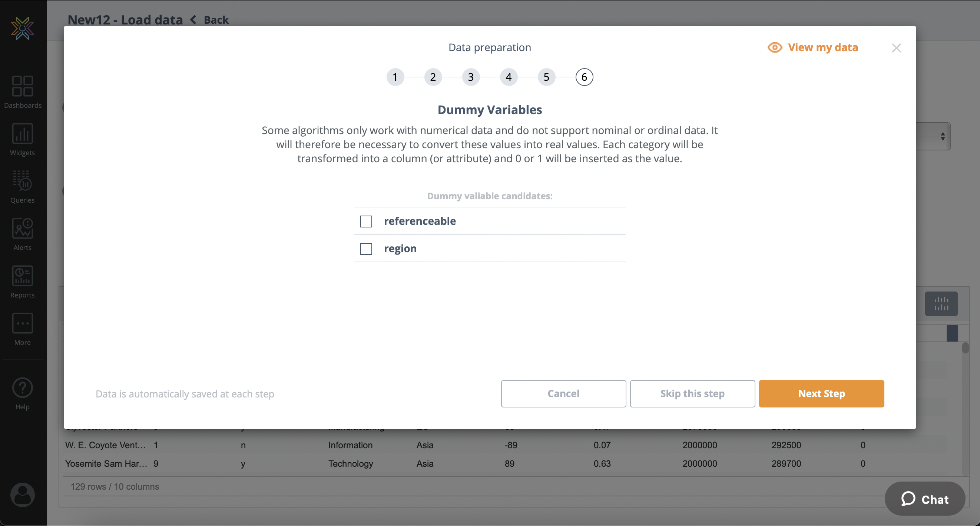980x526 pixels.
Task: Expand step 4 in data preparation wizard
Action: (508, 77)
